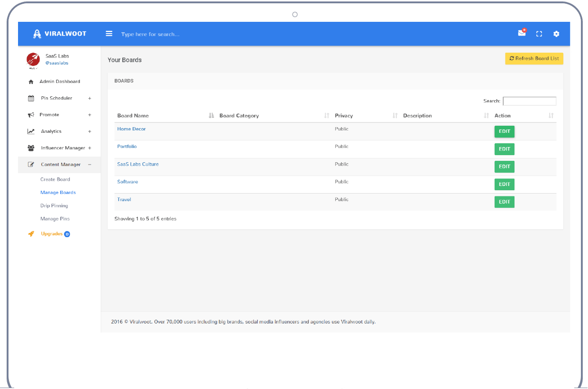Click the Privacy column header
588x389 pixels.
click(344, 116)
